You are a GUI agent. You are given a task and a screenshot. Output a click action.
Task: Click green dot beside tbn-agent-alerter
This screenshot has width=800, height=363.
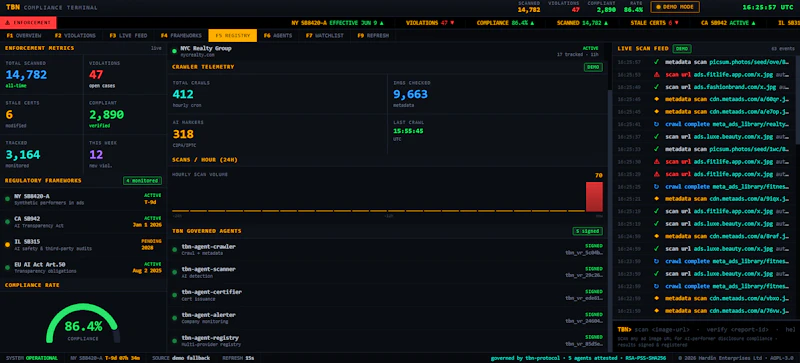pyautogui.click(x=174, y=318)
